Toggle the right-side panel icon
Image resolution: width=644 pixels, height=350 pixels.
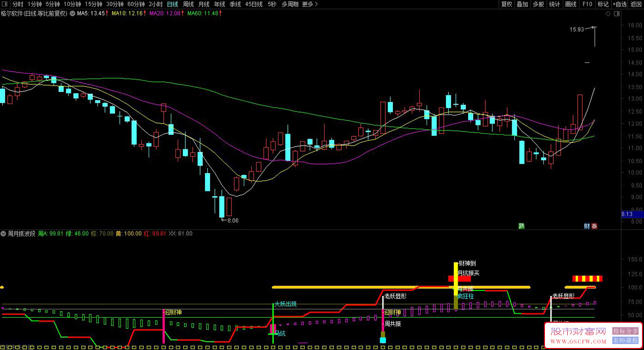[617, 13]
